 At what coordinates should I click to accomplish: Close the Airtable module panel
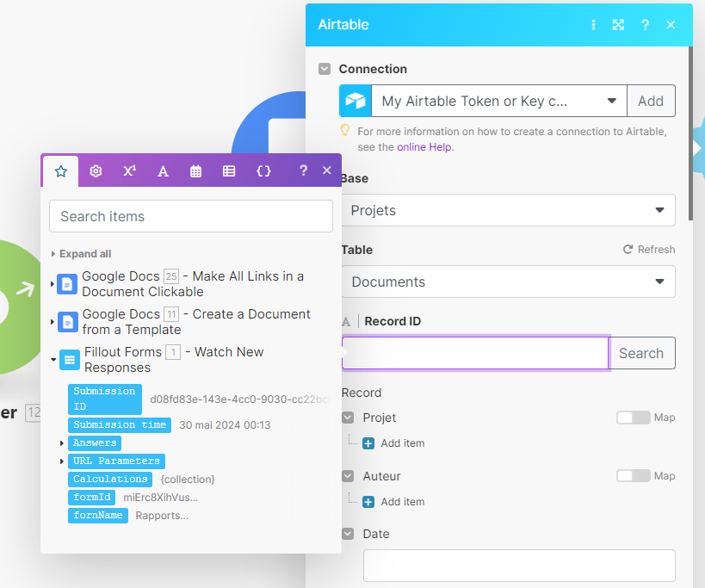pos(671,25)
